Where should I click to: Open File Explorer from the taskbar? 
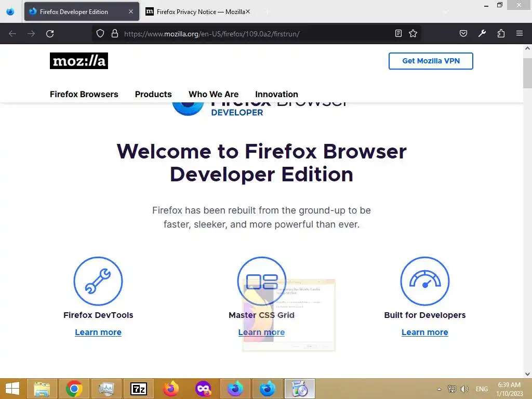click(42, 389)
